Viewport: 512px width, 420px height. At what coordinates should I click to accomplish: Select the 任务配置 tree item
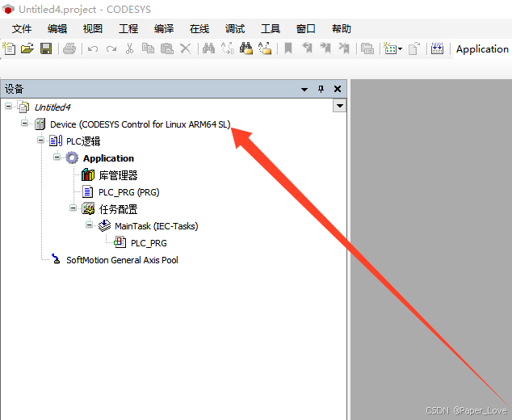118,209
